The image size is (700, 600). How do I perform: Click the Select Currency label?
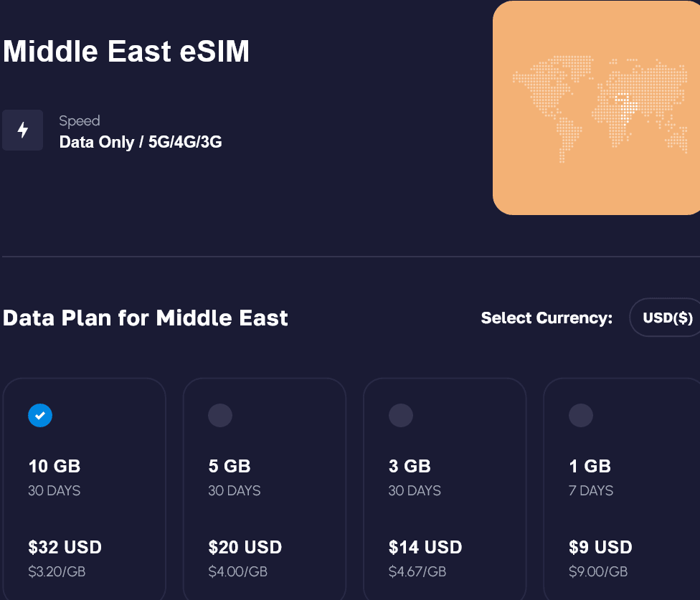tap(547, 318)
